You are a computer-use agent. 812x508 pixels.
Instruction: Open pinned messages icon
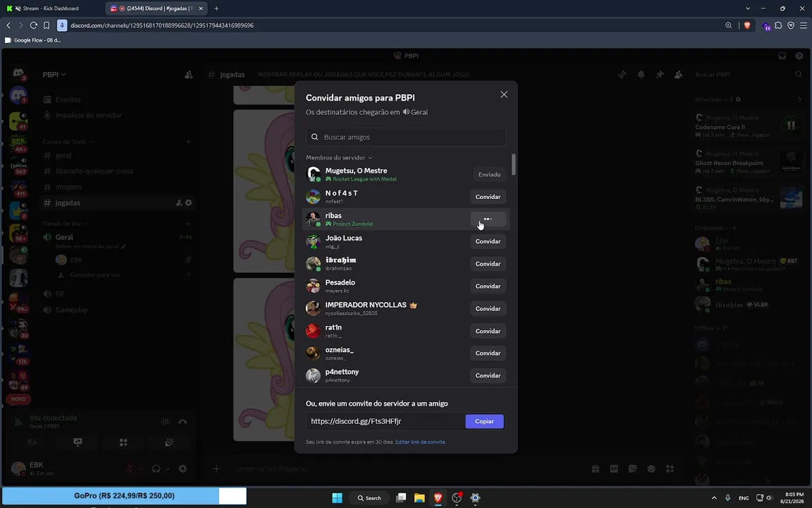click(660, 75)
